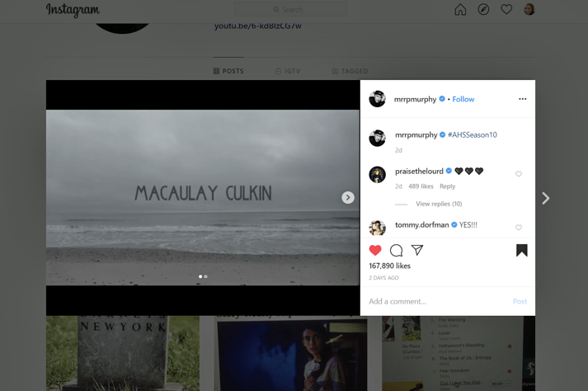Switch to the Tagged tab
The width and height of the screenshot is (588, 391).
point(350,71)
